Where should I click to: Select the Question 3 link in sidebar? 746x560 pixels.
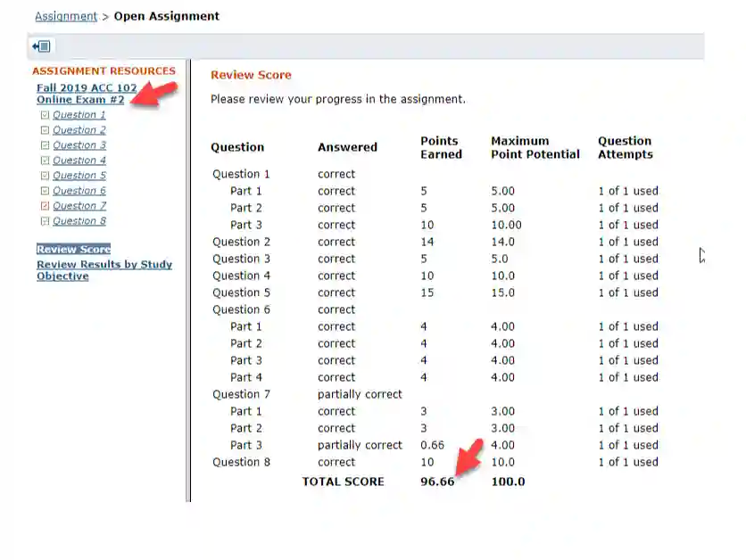pyautogui.click(x=79, y=145)
